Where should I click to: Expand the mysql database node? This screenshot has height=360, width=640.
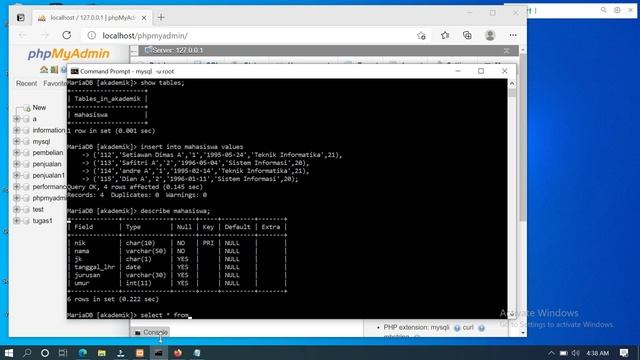(17, 141)
